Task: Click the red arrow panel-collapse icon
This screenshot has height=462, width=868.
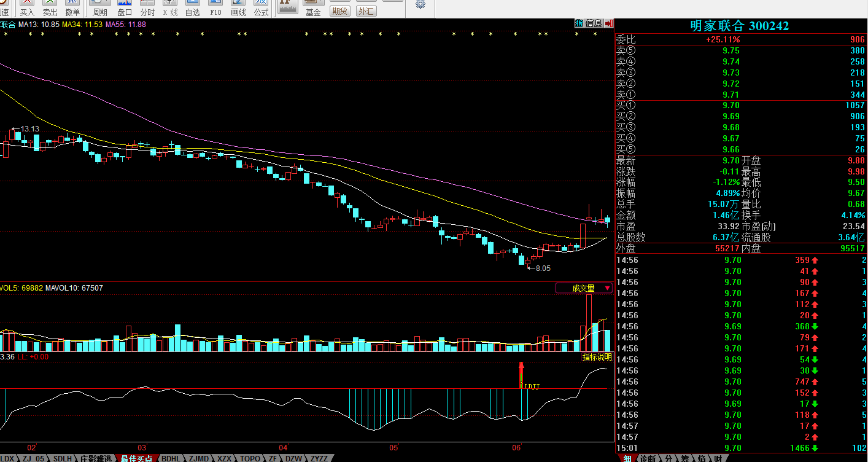Action: tap(608, 23)
